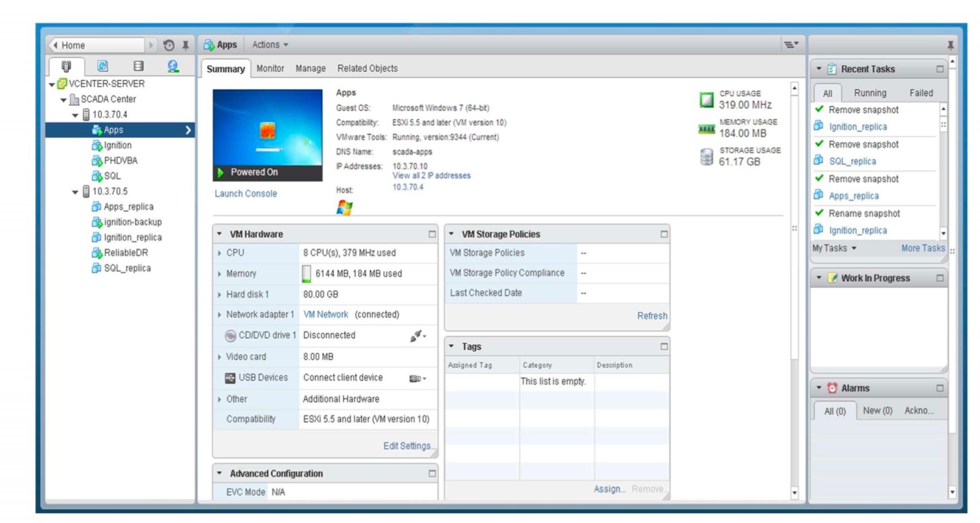Screen dimensions: 980x523
Task: Open the Storage inventory view icon
Action: pyautogui.click(x=138, y=66)
